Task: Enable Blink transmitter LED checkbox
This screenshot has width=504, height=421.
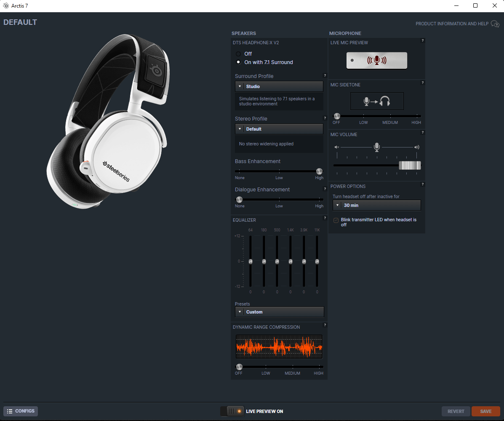Action: coord(336,220)
